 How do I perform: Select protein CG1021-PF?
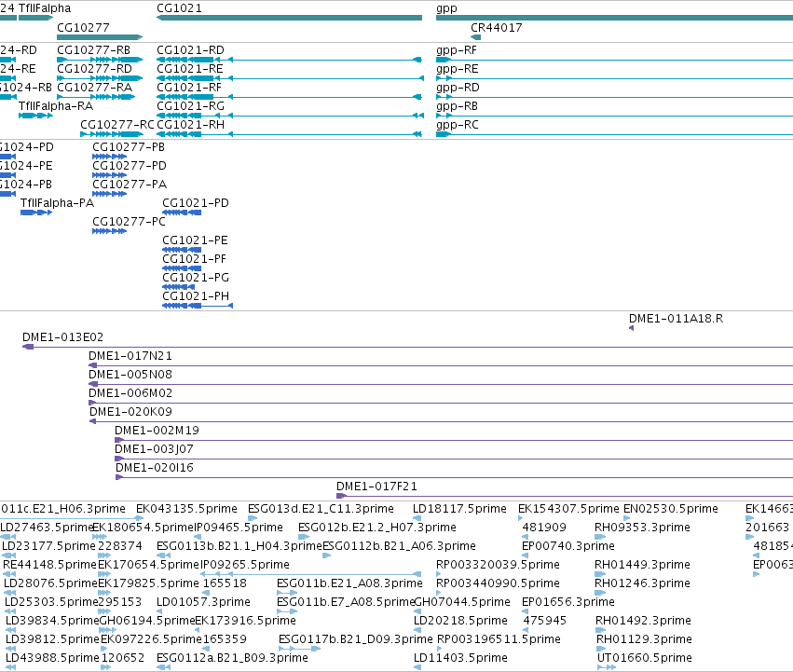pyautogui.click(x=182, y=268)
